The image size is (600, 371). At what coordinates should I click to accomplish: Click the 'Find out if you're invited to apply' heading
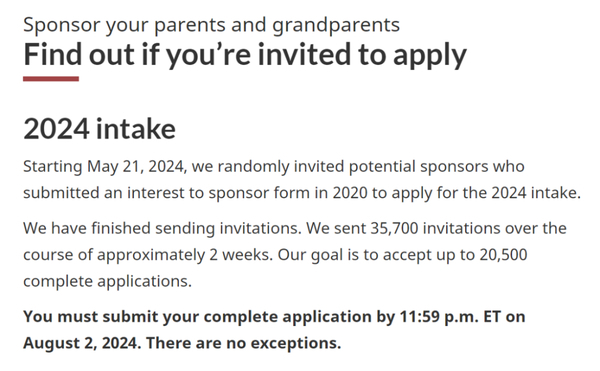point(245,55)
